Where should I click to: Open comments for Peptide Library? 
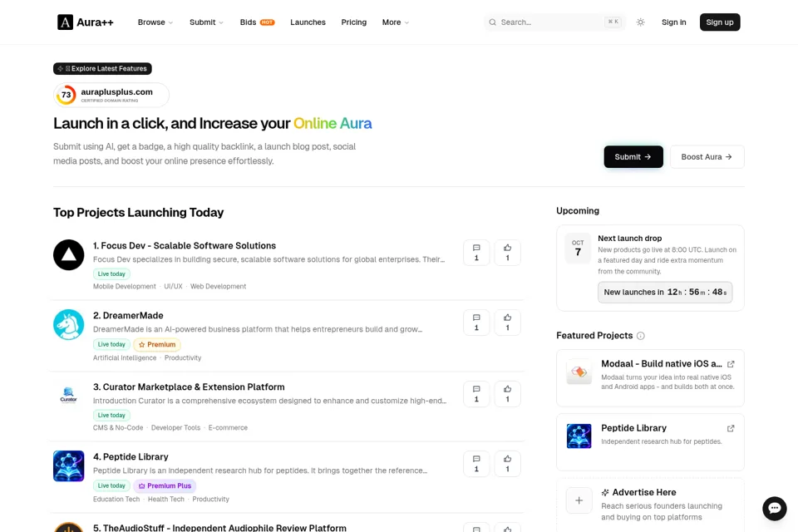pyautogui.click(x=476, y=463)
